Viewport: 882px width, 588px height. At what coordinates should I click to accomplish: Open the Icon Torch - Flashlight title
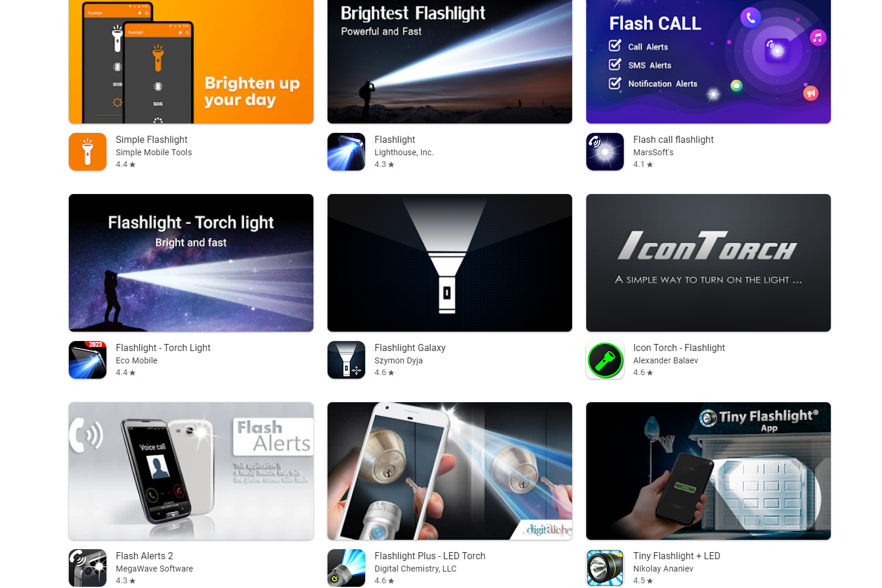[x=679, y=348]
